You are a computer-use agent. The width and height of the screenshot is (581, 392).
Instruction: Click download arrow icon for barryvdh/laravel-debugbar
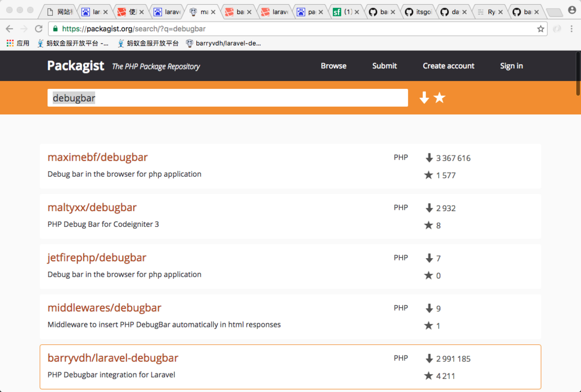[x=429, y=359]
